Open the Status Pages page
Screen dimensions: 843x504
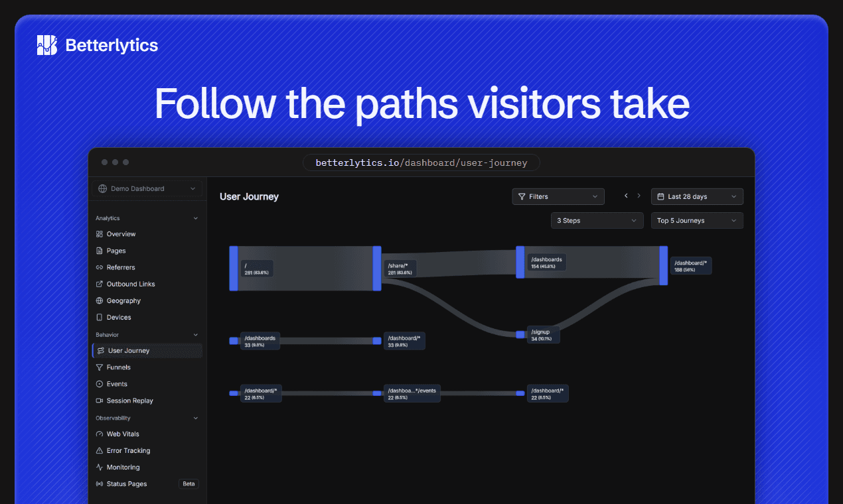tap(147, 484)
